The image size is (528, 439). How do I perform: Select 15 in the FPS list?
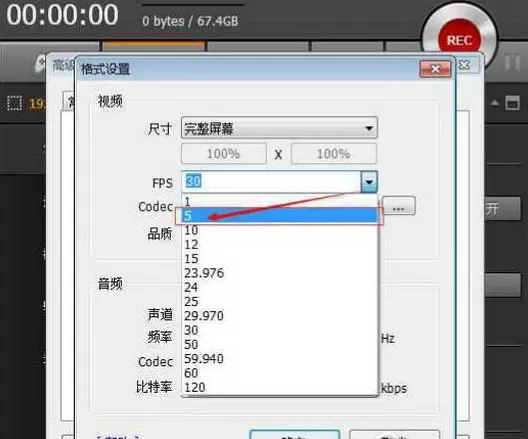(279, 259)
